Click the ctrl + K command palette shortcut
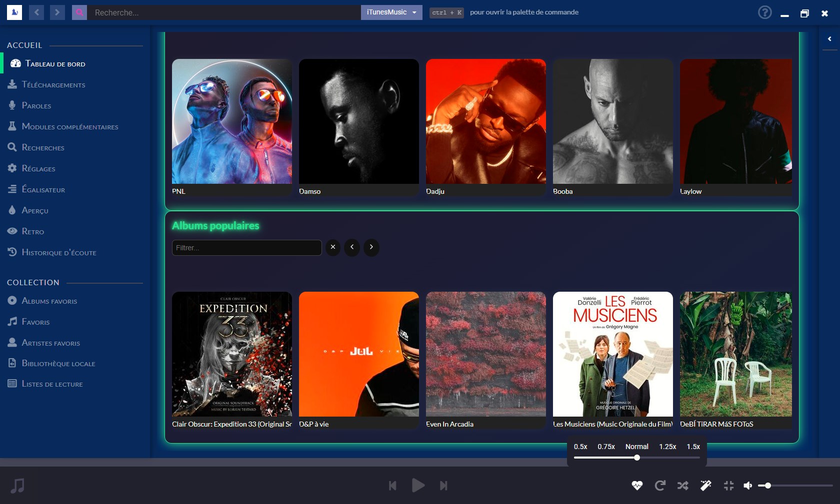The height and width of the screenshot is (504, 840). [446, 12]
